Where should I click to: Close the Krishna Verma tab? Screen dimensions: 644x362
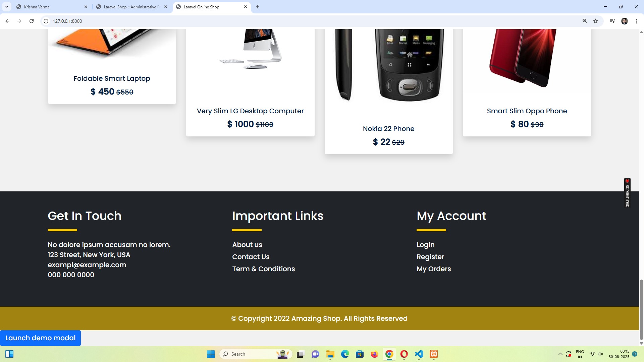point(86,7)
